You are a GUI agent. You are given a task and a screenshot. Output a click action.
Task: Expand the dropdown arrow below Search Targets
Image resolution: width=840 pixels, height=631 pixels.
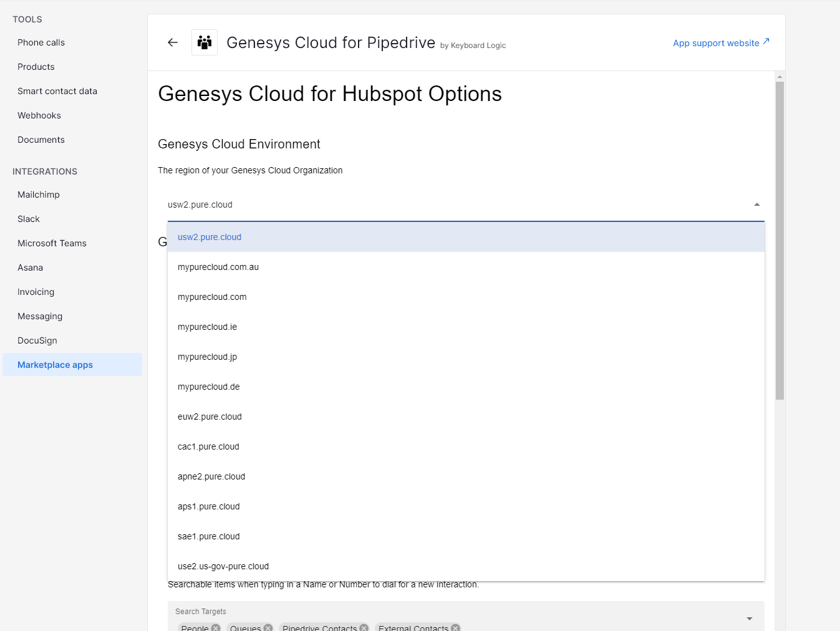coord(748,618)
